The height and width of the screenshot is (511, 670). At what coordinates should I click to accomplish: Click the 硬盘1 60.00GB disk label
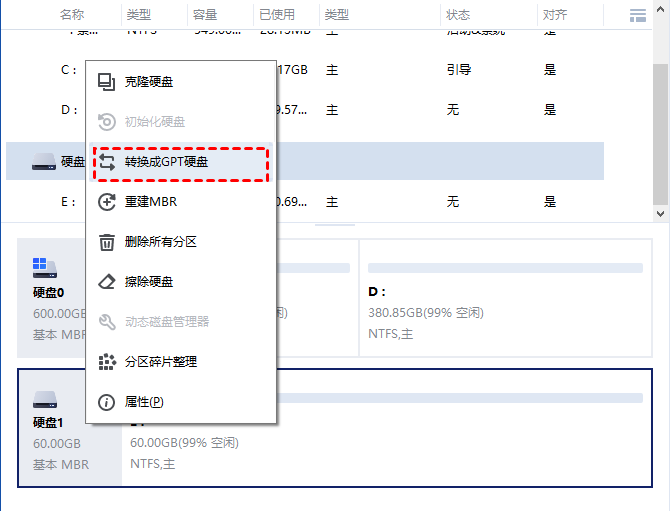pyautogui.click(x=70, y=428)
